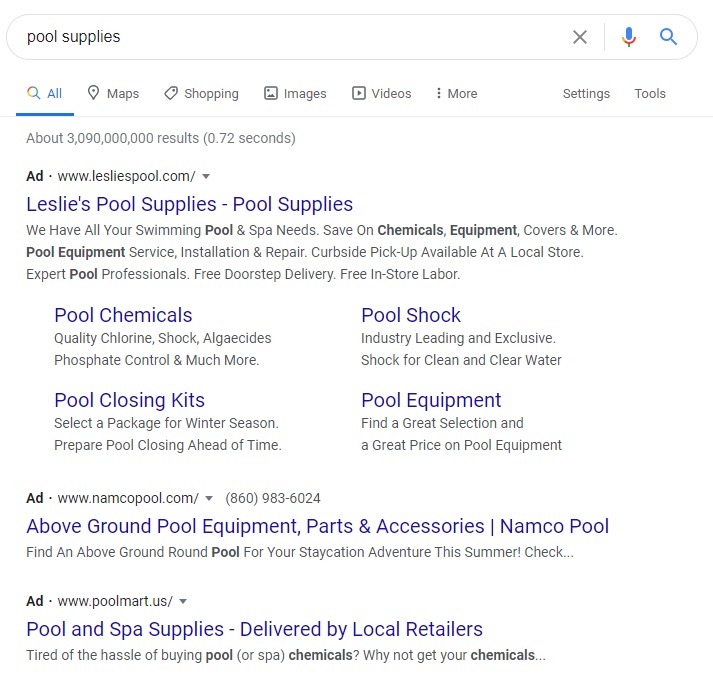Open Pool and Spa Supplies ad link

[x=255, y=629]
